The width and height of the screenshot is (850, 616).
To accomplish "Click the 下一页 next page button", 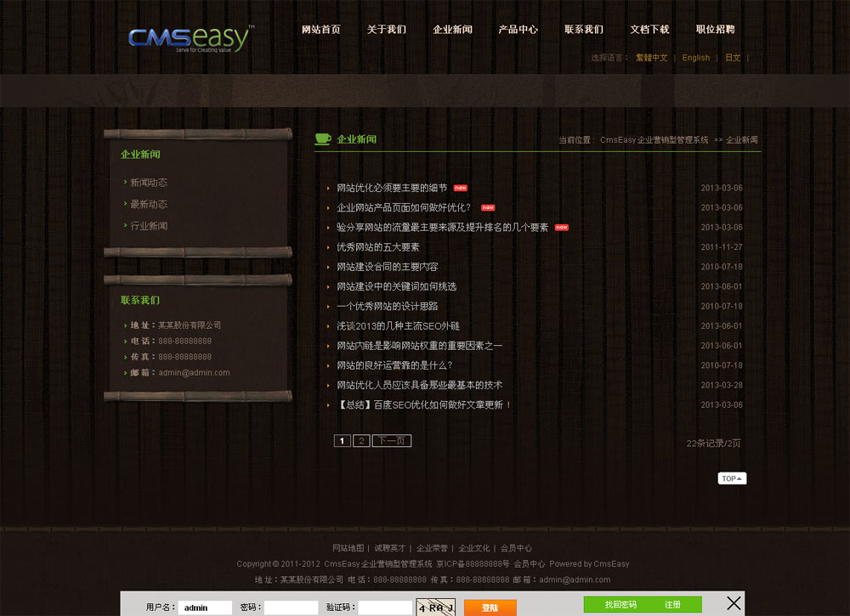I will (391, 441).
